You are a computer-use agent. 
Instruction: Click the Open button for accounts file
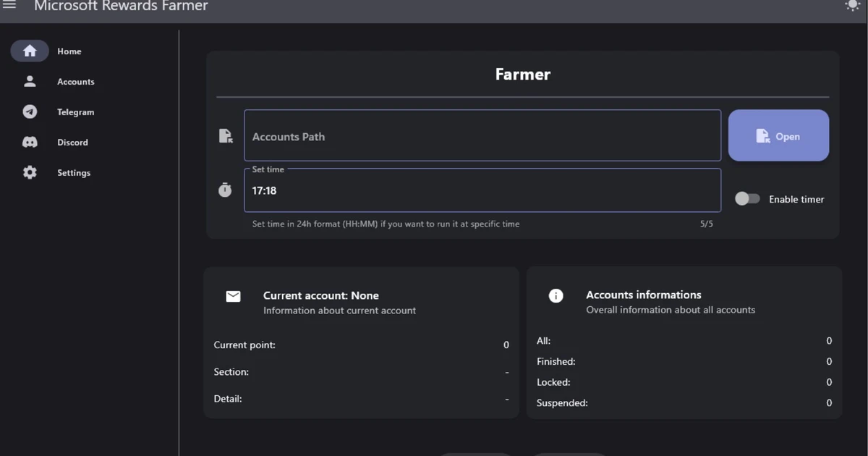point(778,135)
